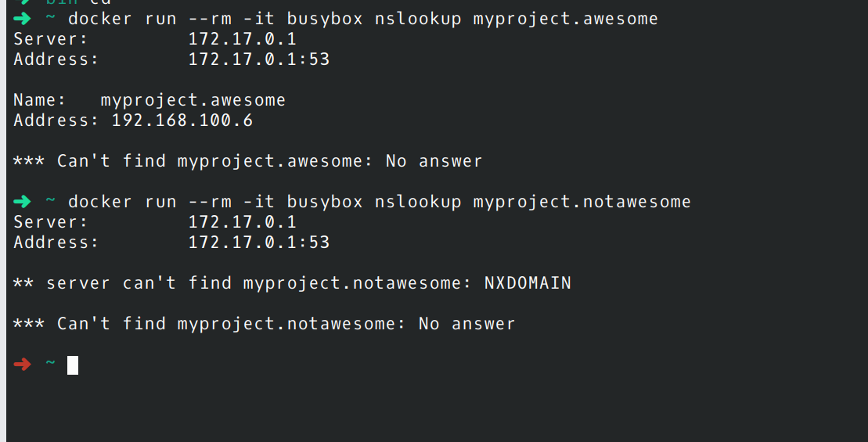
Task: Click the triple asterisks before "Can't find myproject.notawesome"
Action: 29,323
